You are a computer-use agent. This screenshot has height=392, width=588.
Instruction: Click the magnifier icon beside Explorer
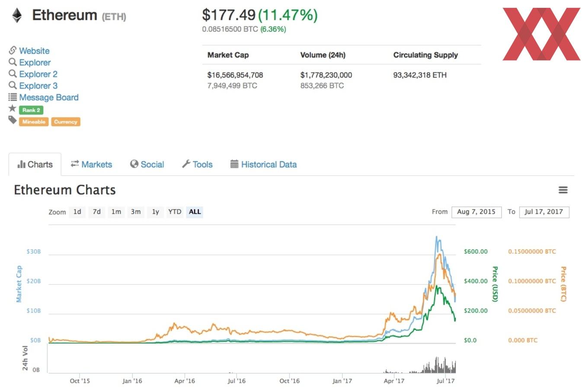13,62
